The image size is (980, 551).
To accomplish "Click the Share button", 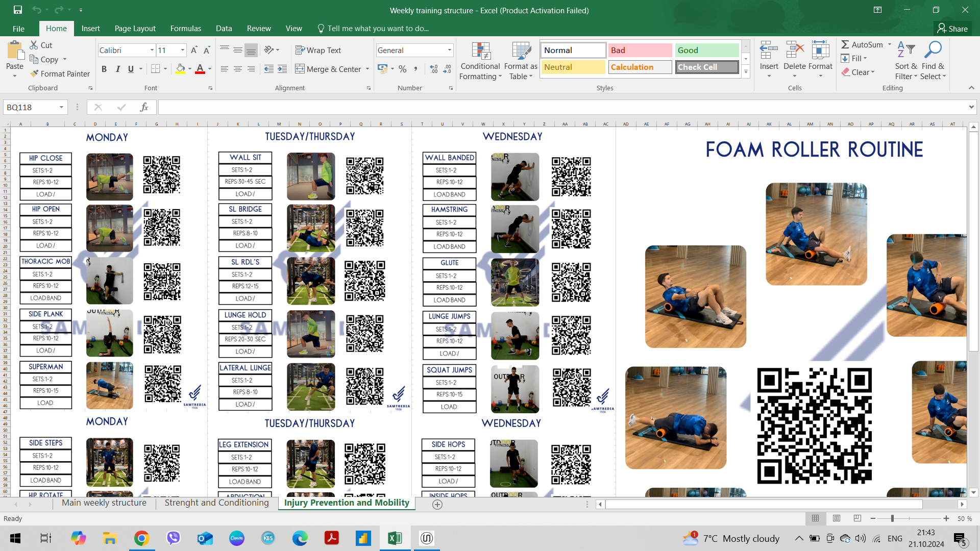I will point(952,29).
